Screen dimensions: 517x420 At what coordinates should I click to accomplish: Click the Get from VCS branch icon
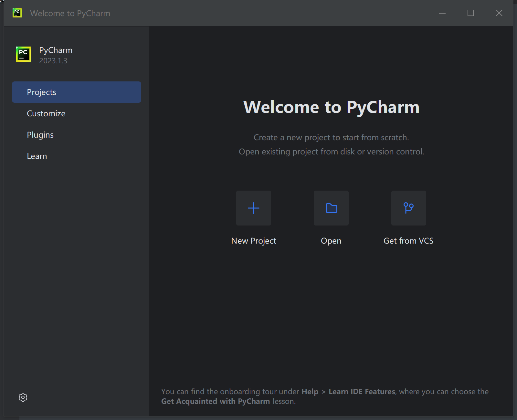coord(409,208)
